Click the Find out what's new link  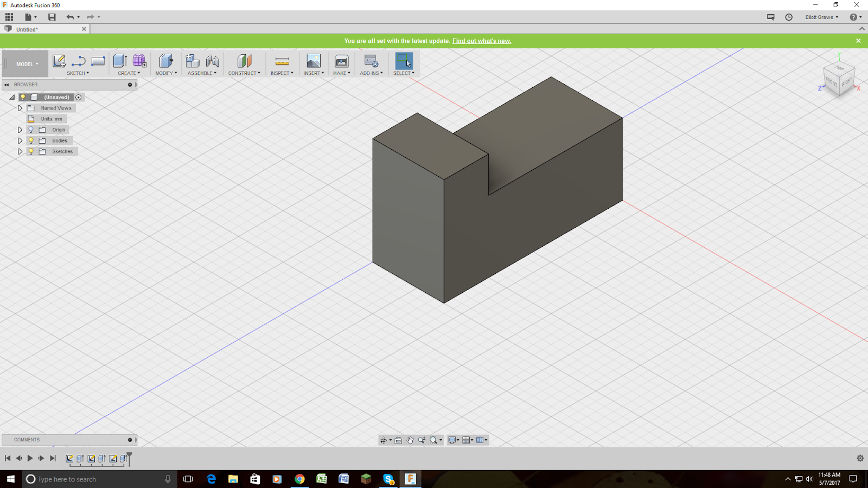482,41
